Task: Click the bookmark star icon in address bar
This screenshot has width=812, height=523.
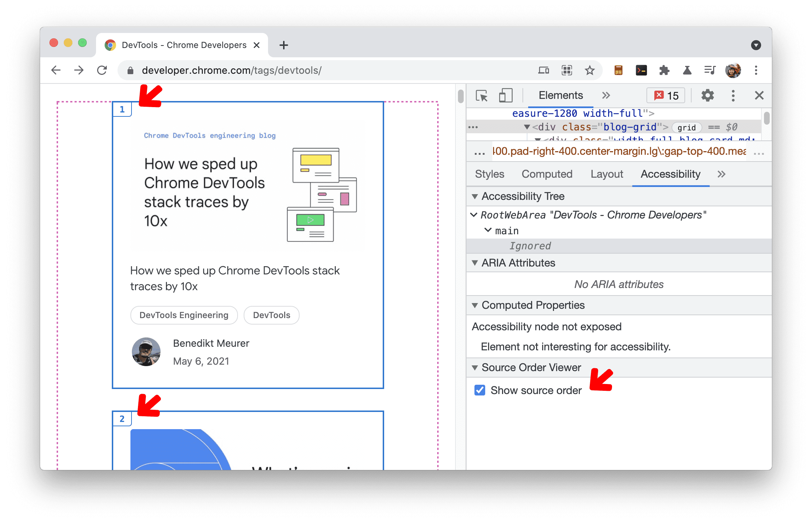Action: click(x=591, y=71)
